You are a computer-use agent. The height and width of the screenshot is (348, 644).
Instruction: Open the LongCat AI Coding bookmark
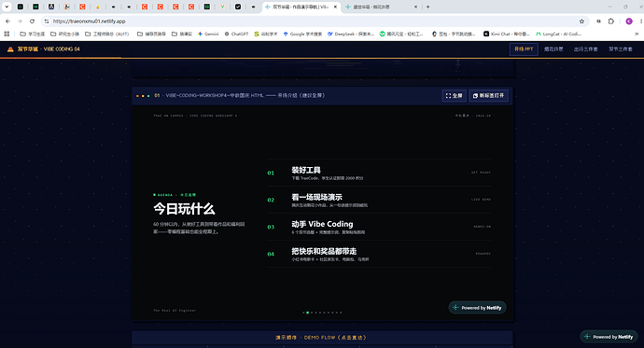pyautogui.click(x=558, y=35)
